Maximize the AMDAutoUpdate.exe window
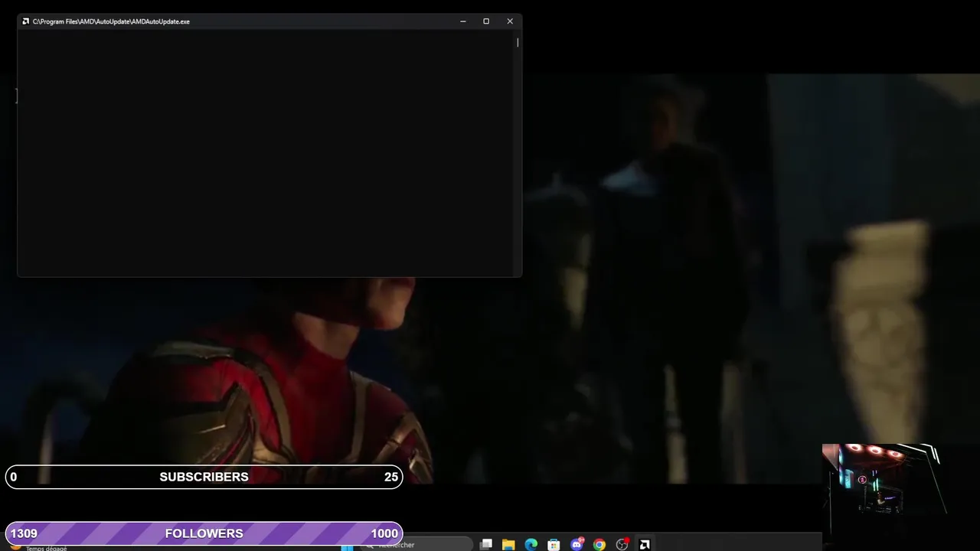 click(x=486, y=21)
